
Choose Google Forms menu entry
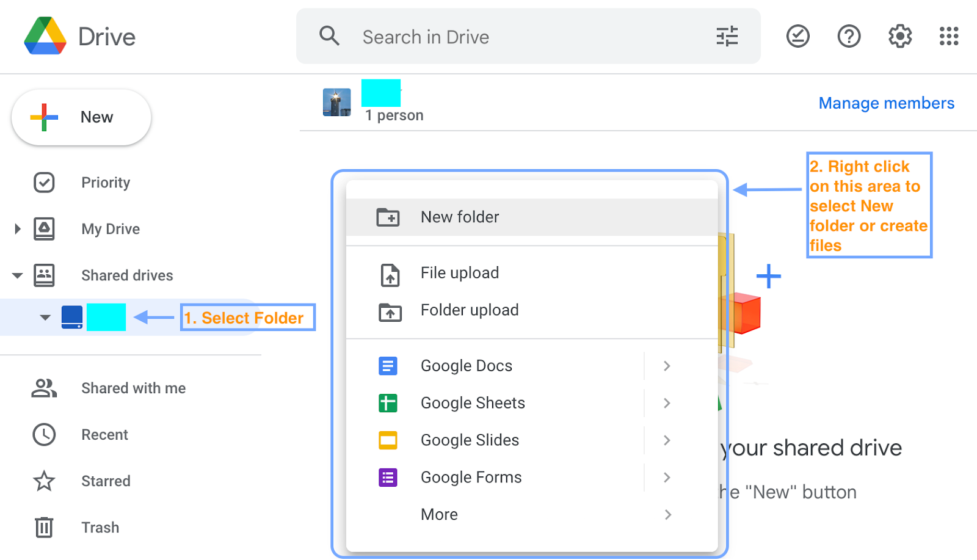(x=532, y=478)
